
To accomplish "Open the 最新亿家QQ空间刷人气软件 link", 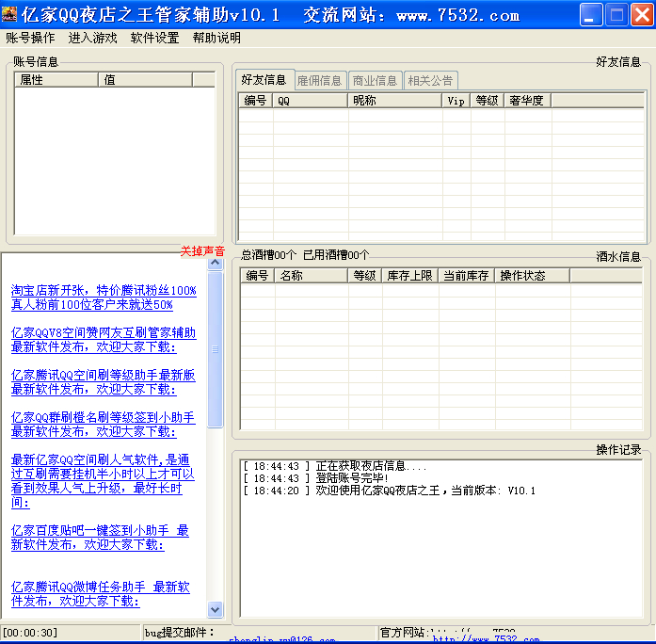I will [x=103, y=481].
